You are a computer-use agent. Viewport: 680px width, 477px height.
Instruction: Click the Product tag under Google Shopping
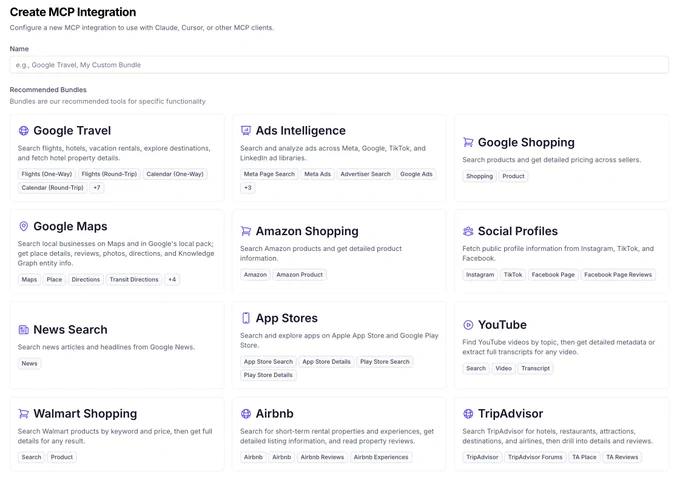(513, 176)
